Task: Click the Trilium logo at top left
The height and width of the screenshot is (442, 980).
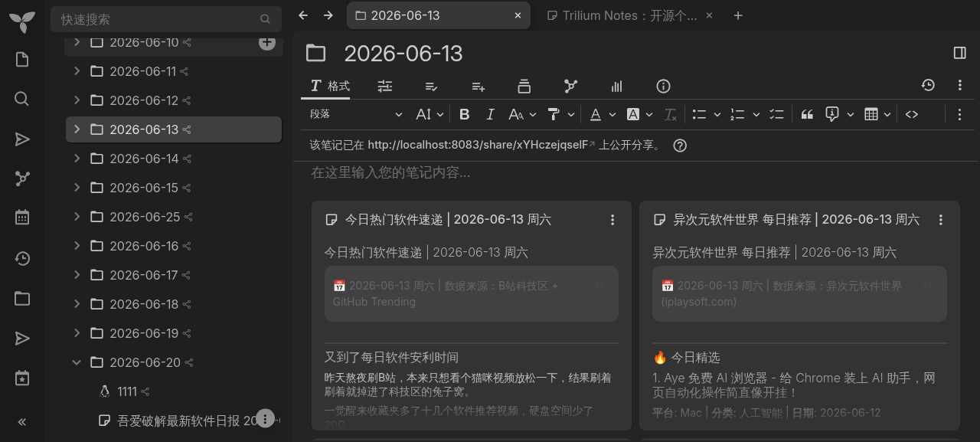Action: (x=22, y=21)
